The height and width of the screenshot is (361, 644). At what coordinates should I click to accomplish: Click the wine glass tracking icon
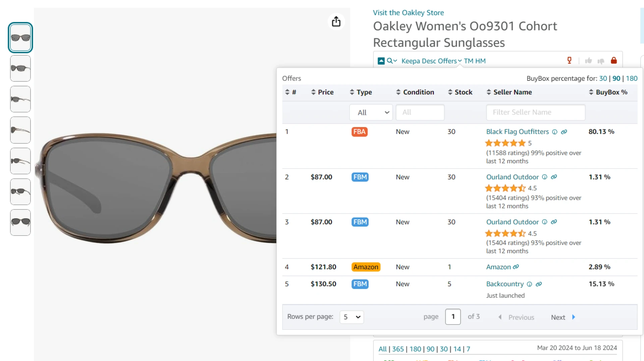[x=569, y=60]
